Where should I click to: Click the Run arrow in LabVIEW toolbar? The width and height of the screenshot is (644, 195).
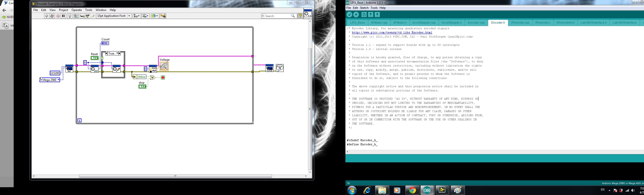pos(47,16)
